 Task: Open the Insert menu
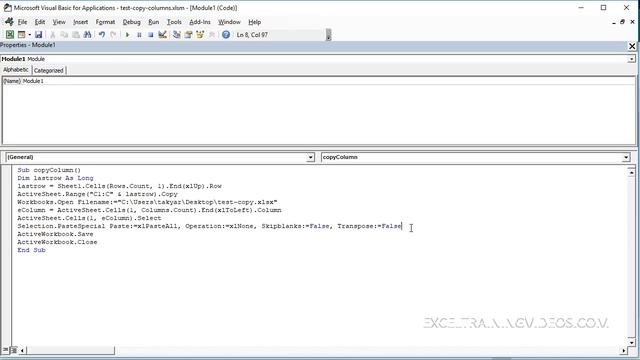80,22
